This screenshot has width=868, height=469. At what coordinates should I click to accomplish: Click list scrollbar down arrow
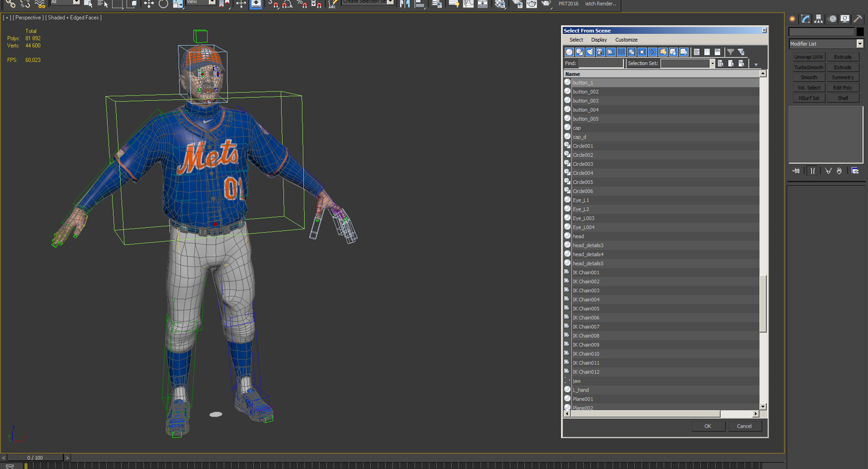(763, 406)
